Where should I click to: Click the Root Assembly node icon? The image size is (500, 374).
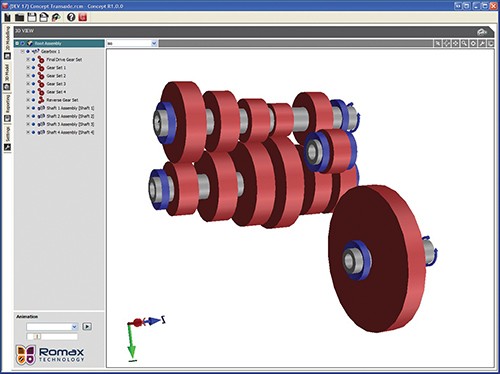[x=30, y=43]
